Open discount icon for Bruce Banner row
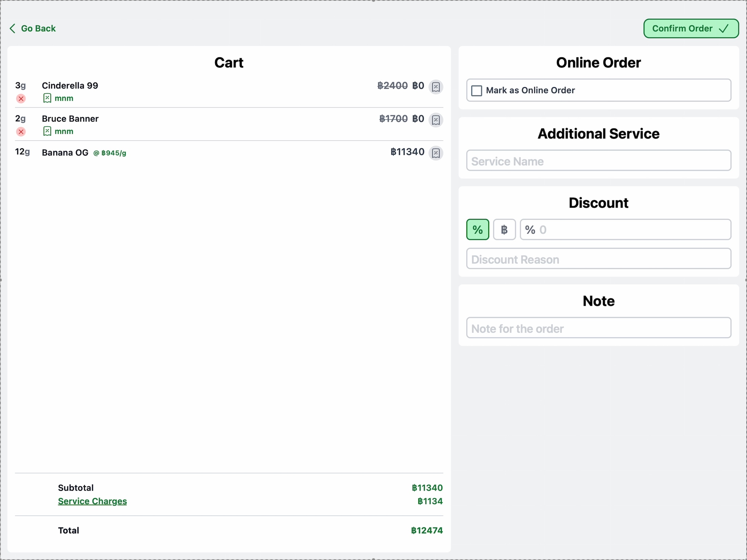The image size is (747, 560). tap(436, 120)
